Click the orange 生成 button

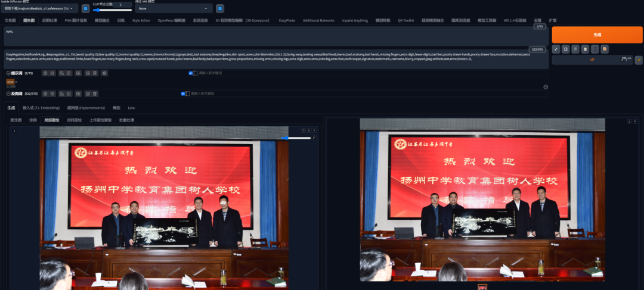click(x=597, y=35)
